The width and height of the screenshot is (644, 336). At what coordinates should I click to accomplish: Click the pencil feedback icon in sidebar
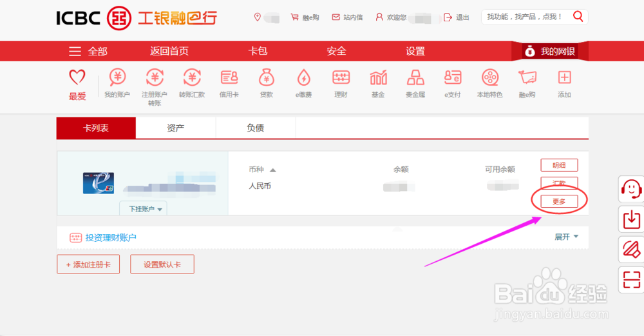pos(631,250)
